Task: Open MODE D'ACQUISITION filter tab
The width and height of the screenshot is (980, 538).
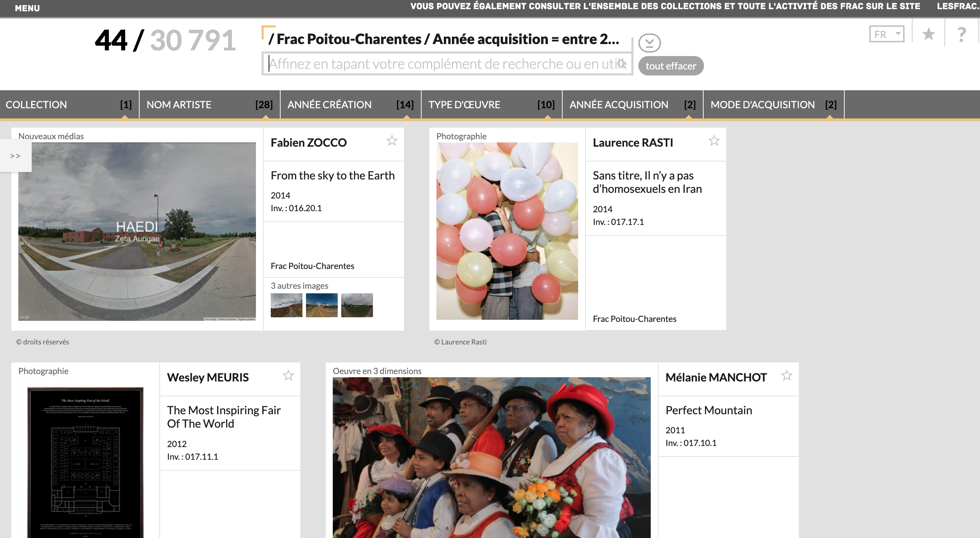Action: (773, 105)
